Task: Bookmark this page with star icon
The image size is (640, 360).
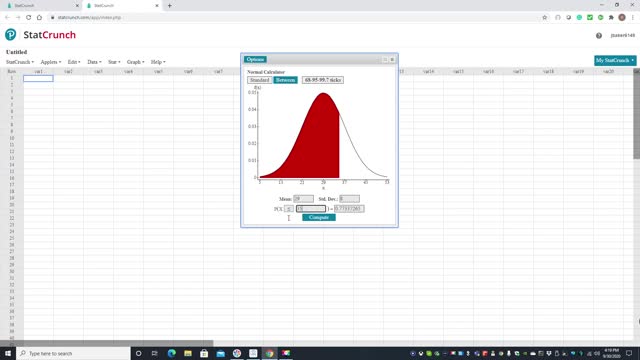Action: pyautogui.click(x=544, y=18)
